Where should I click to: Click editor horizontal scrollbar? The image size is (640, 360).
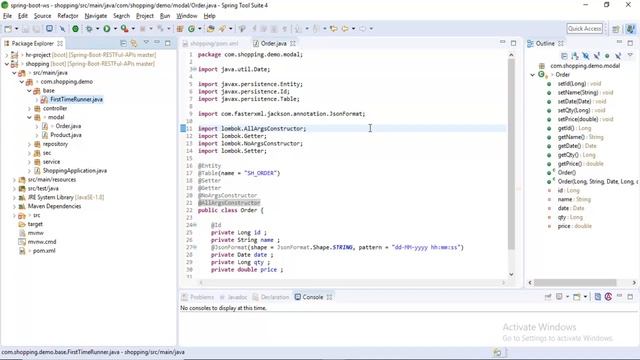tap(352, 282)
